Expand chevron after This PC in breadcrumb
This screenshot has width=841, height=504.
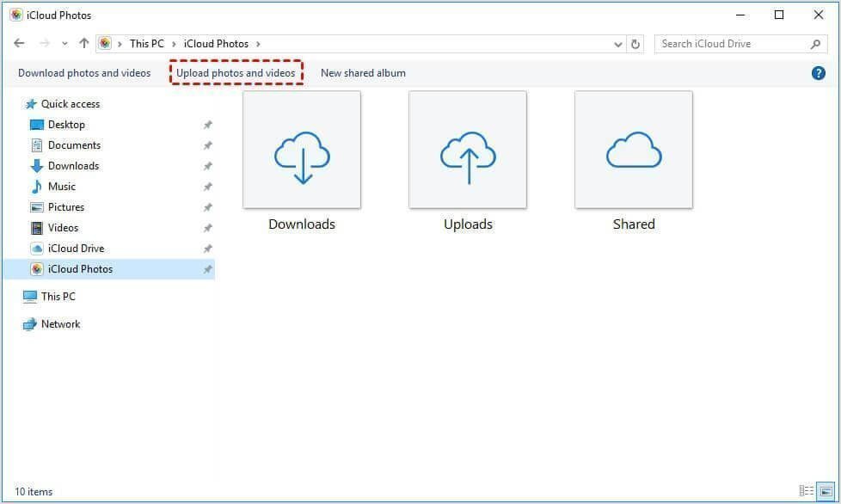point(174,44)
